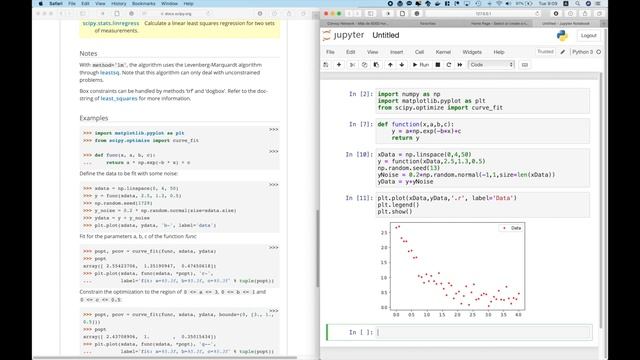Restart kernel and run all cells
Image resolution: width=640 pixels, height=360 pixels.
[x=460, y=64]
